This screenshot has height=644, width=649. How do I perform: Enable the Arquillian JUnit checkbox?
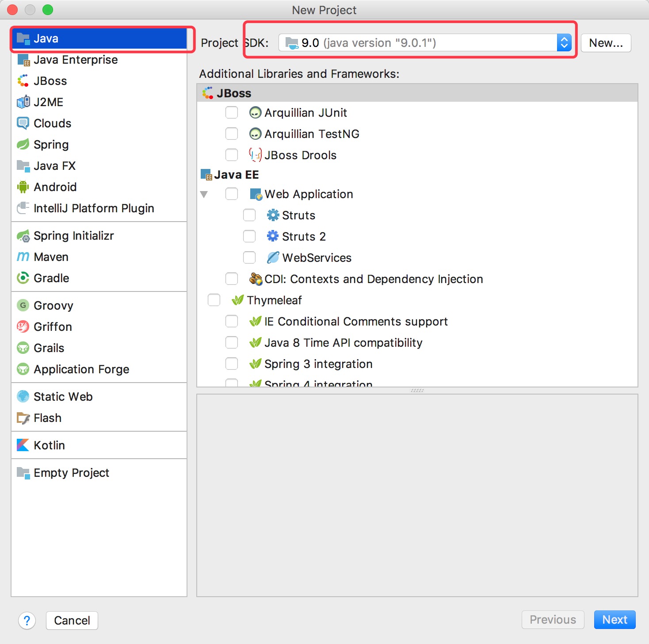pyautogui.click(x=232, y=113)
